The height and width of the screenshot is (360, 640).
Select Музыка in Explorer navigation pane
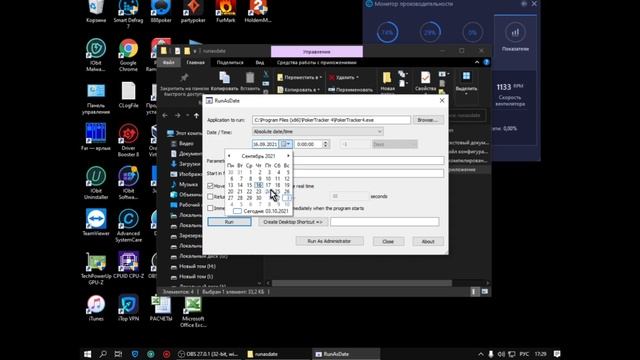pos(188,184)
